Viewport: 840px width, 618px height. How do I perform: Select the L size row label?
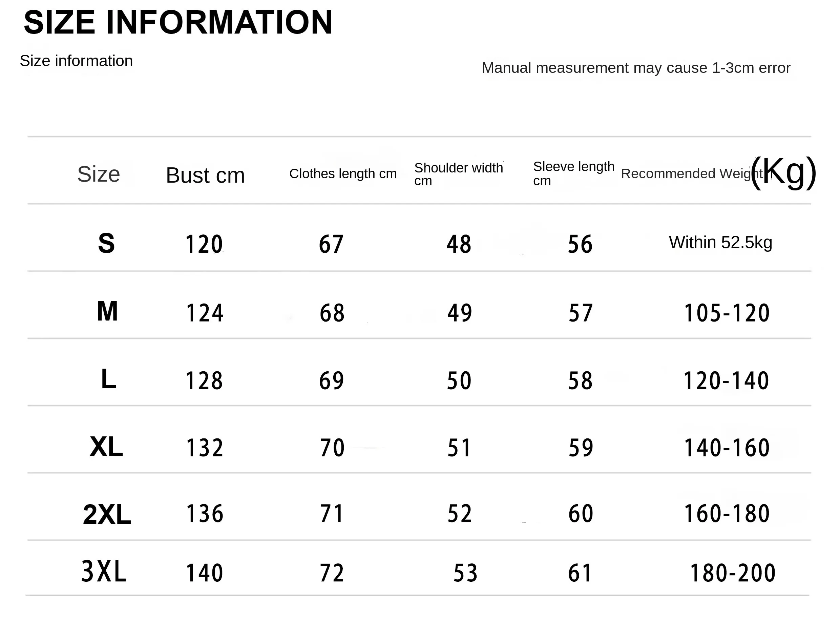tap(108, 378)
